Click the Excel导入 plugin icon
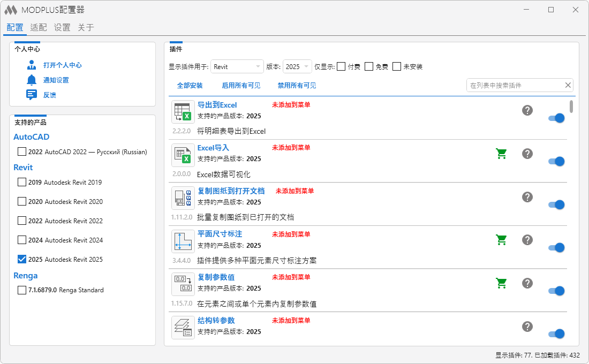The image size is (589, 364). coord(183,155)
